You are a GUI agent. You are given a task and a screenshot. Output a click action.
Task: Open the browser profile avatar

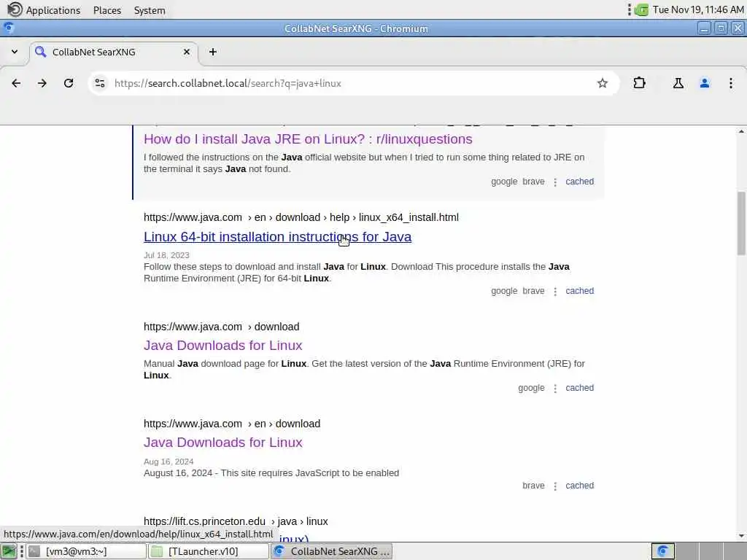(705, 83)
